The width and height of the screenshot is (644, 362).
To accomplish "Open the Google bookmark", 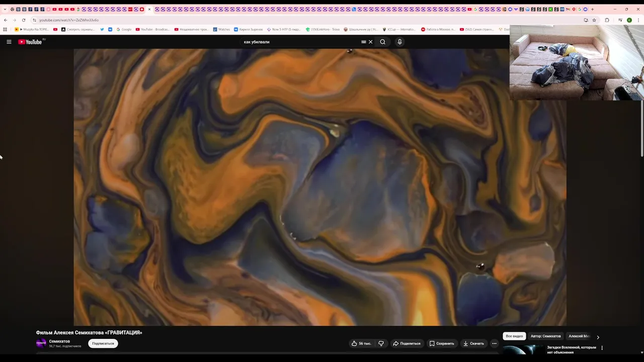I will coord(124,29).
